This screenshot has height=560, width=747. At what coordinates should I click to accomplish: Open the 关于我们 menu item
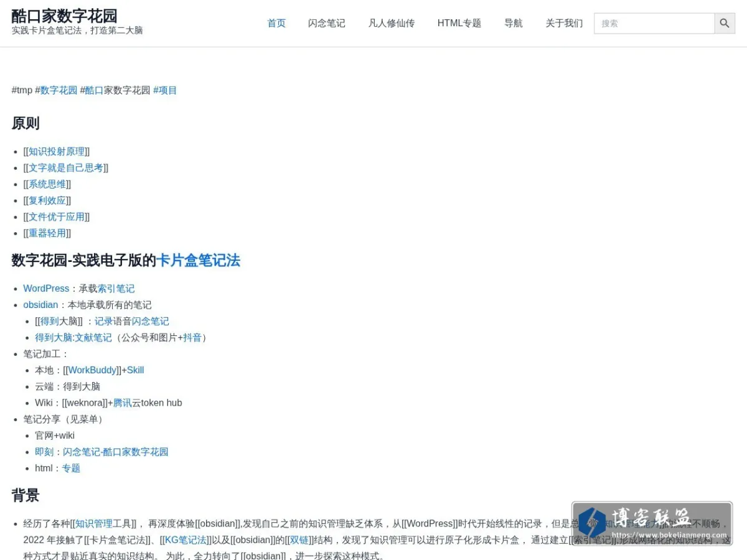(x=565, y=23)
